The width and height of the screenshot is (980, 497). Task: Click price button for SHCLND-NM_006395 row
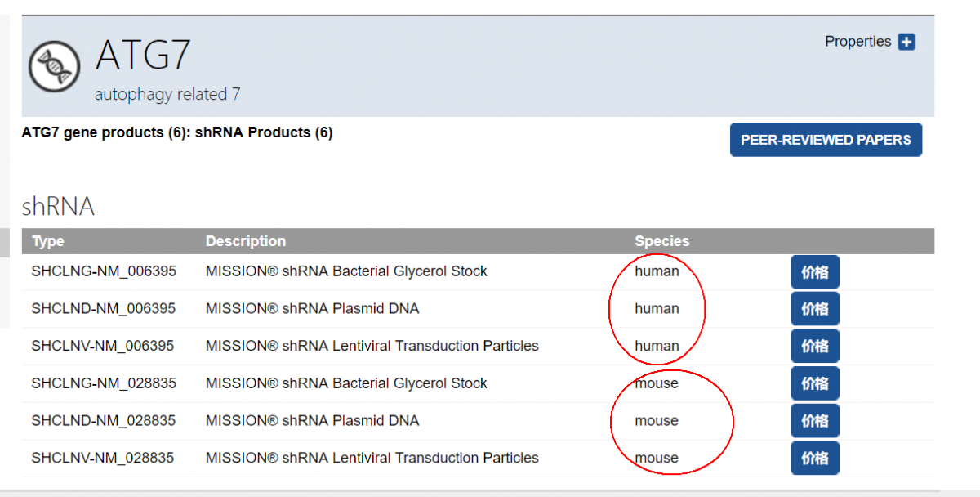[814, 309]
